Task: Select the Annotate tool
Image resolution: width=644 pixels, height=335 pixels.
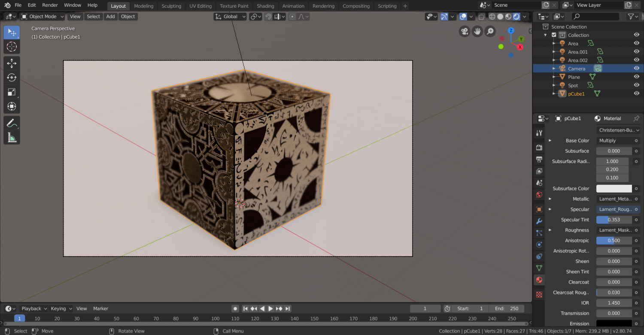Action: coord(12,124)
